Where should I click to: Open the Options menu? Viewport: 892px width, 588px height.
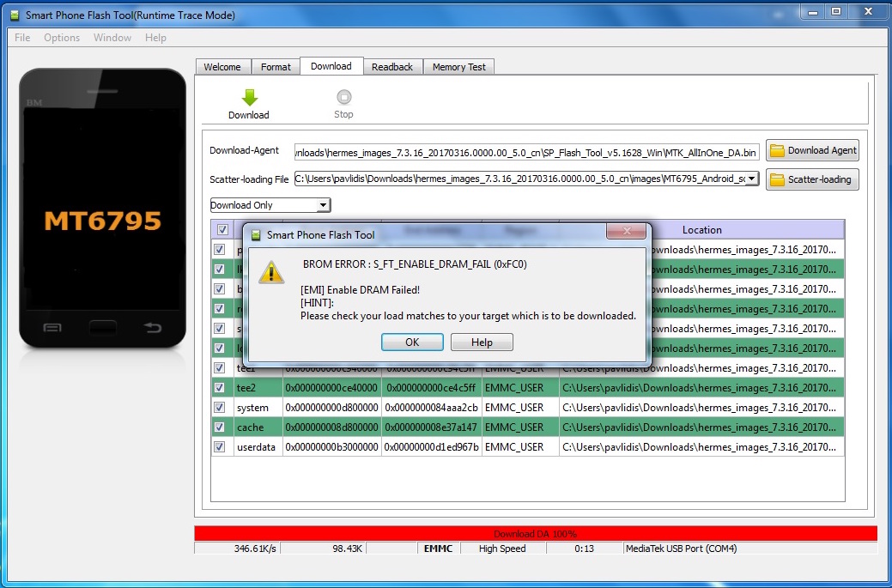pyautogui.click(x=62, y=38)
